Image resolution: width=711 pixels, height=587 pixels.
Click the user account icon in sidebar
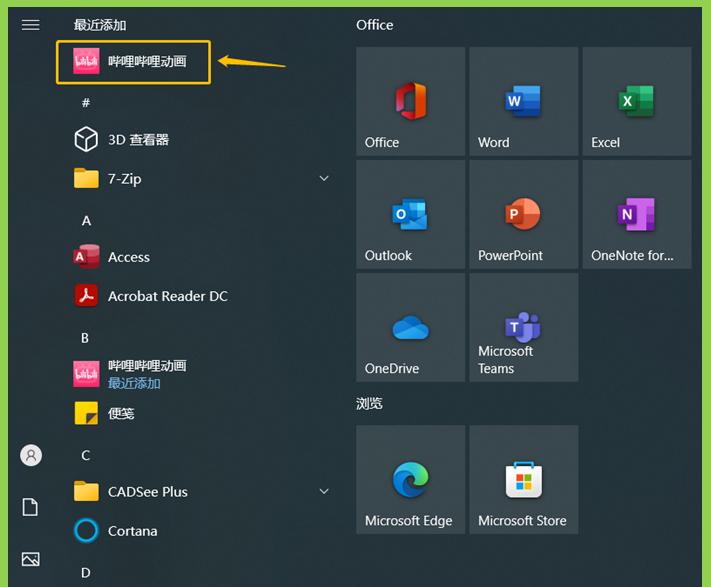(31, 455)
